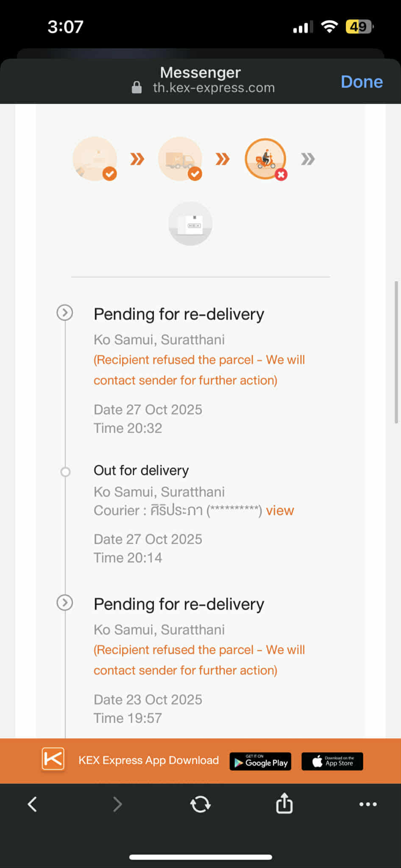Screen dimensions: 401x868
Task: Tap the truck in-transit step icon
Action: (180, 159)
